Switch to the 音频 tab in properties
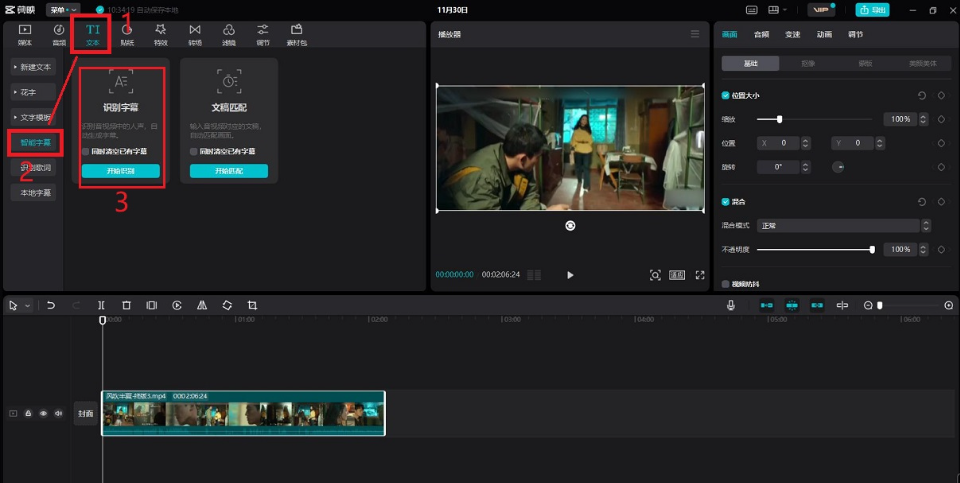 pos(761,34)
